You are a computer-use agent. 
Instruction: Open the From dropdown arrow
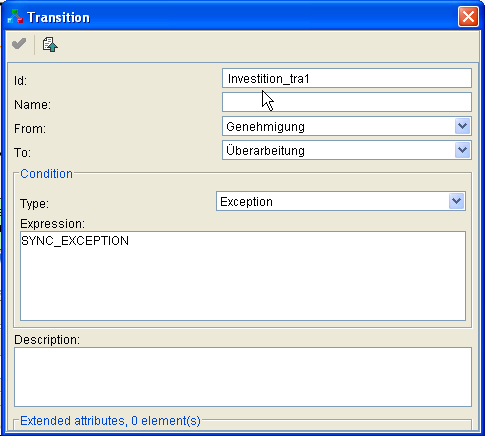click(462, 126)
